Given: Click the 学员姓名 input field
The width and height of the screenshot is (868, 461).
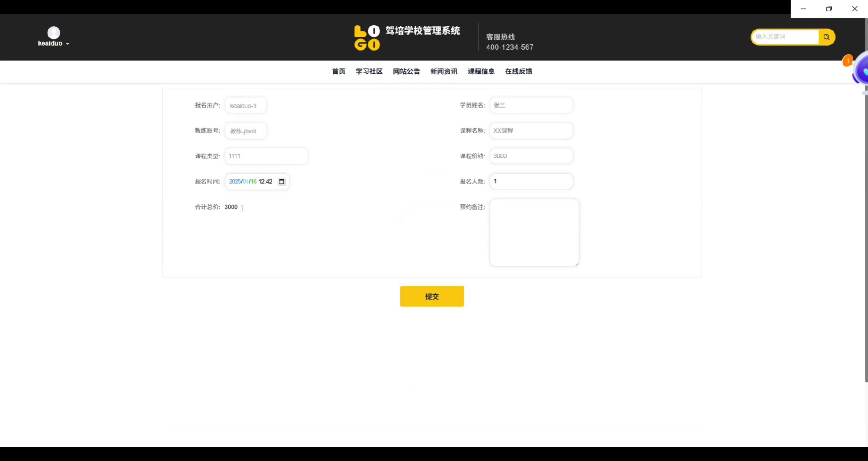Looking at the screenshot, I should [531, 105].
